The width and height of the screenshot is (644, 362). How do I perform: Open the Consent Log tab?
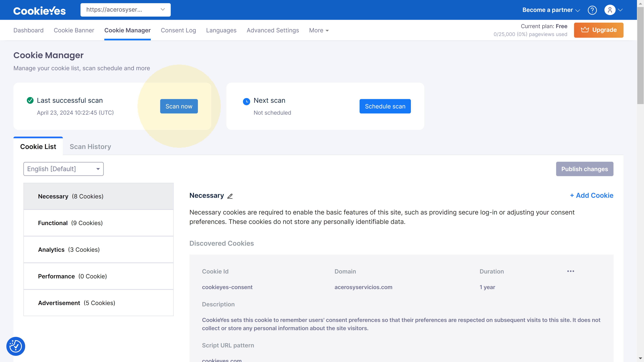(x=178, y=30)
